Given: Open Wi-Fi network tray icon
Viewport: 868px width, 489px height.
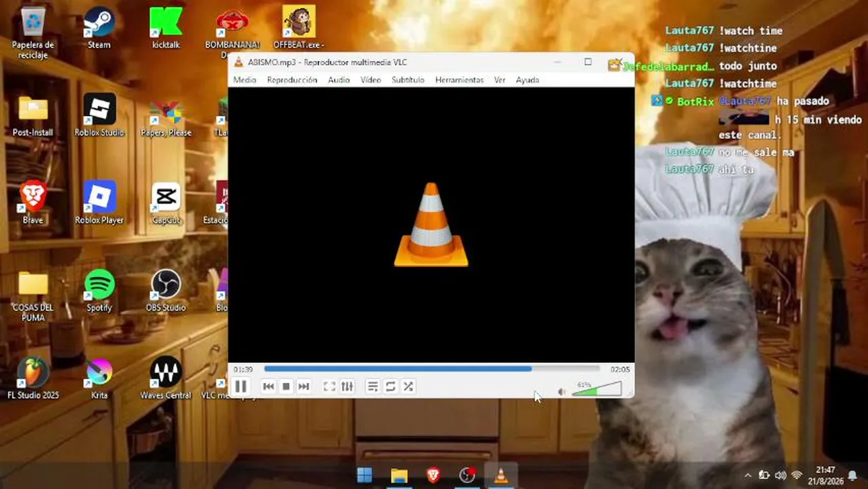Looking at the screenshot, I should pyautogui.click(x=797, y=475).
